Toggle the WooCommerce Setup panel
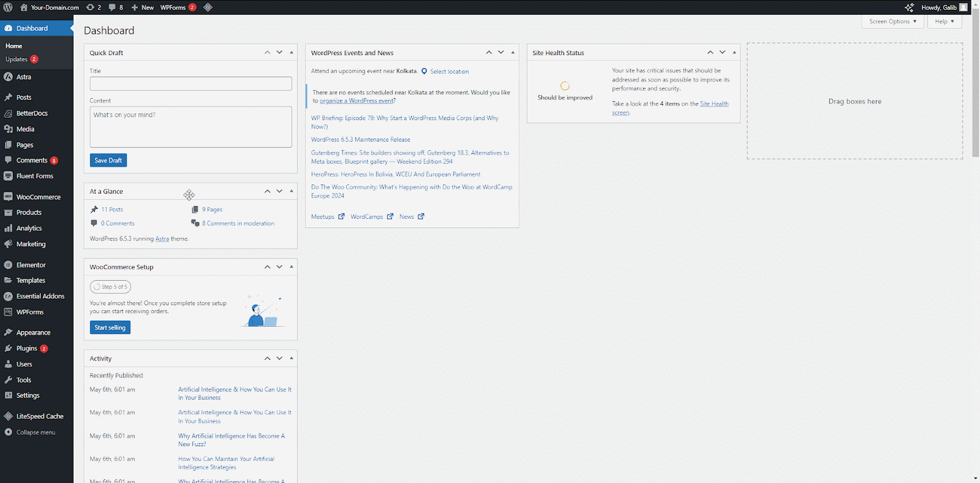The image size is (980, 483). pyautogui.click(x=292, y=267)
